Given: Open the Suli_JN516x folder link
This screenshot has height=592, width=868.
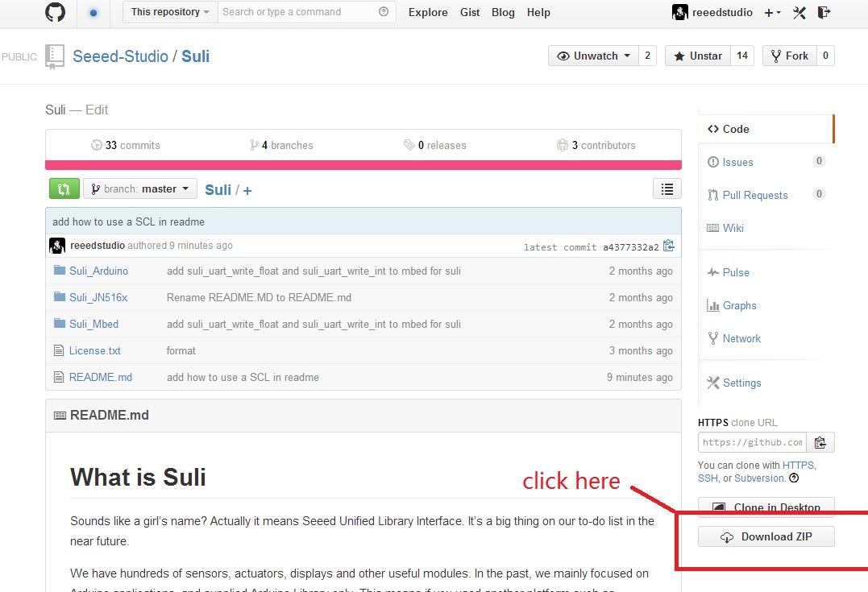Looking at the screenshot, I should (x=98, y=297).
